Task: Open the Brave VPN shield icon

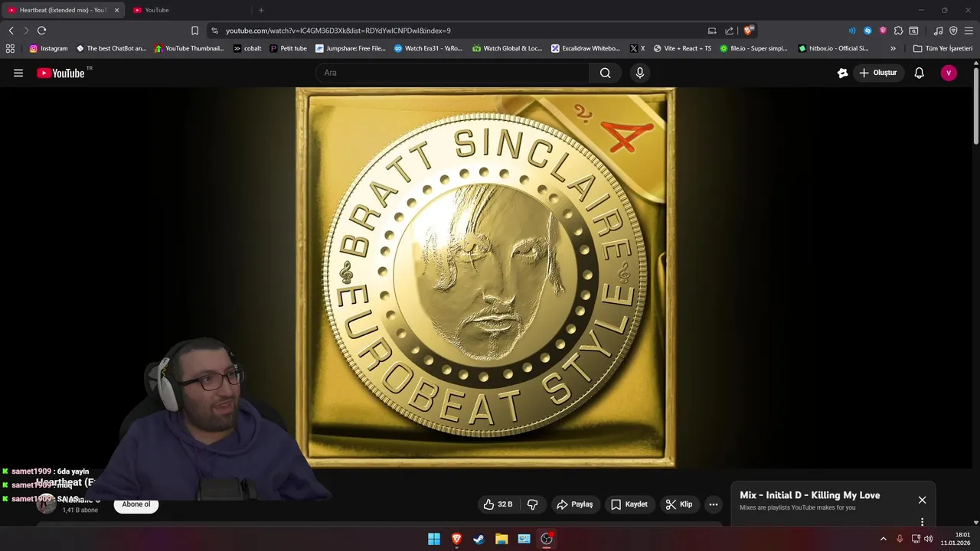Action: click(953, 31)
